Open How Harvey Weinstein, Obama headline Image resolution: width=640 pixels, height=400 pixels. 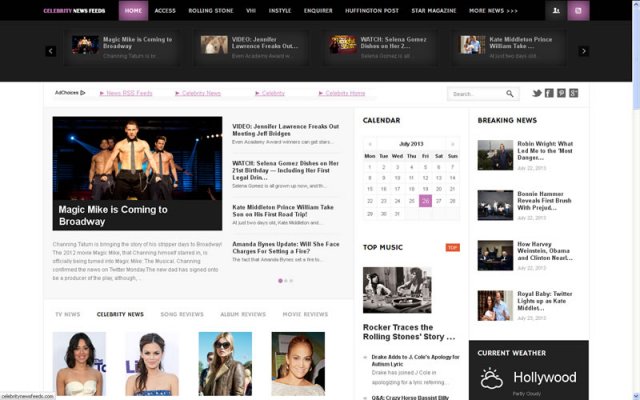coord(545,251)
